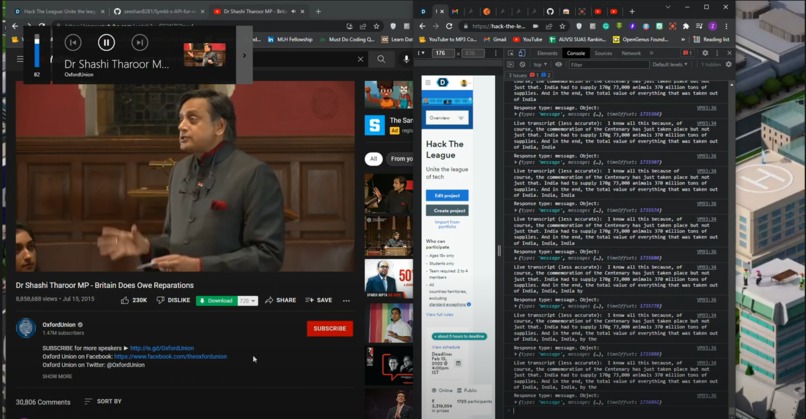806x419 pixels.
Task: Like the video with thumbs up
Action: tap(134, 300)
